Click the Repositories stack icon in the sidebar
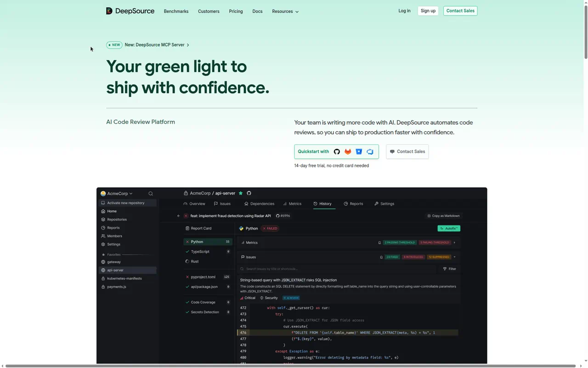 [x=103, y=219]
